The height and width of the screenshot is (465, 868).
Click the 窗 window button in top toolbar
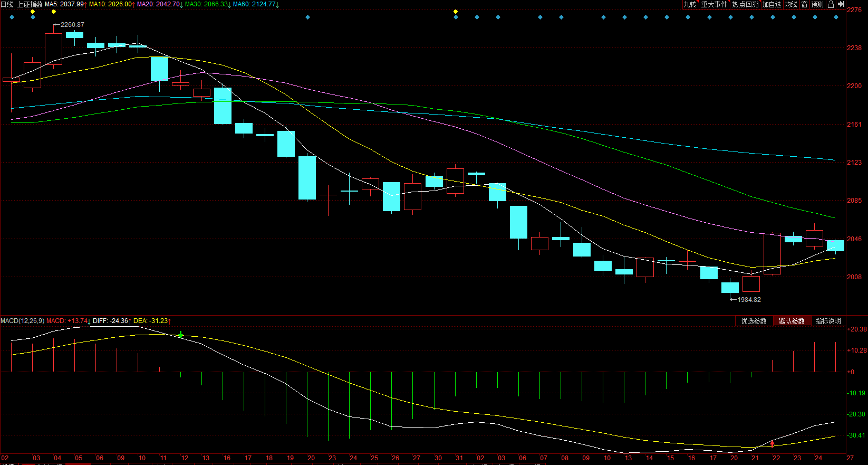[804, 4]
